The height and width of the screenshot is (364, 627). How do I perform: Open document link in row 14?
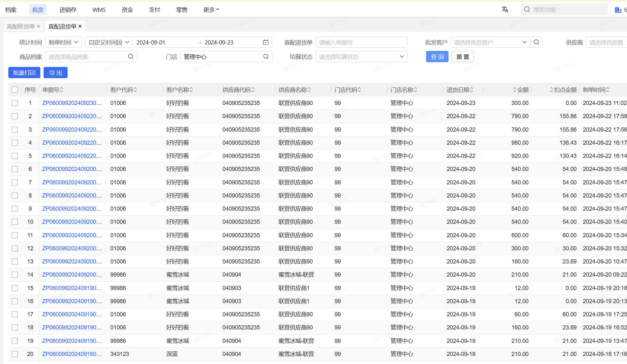[x=72, y=275]
